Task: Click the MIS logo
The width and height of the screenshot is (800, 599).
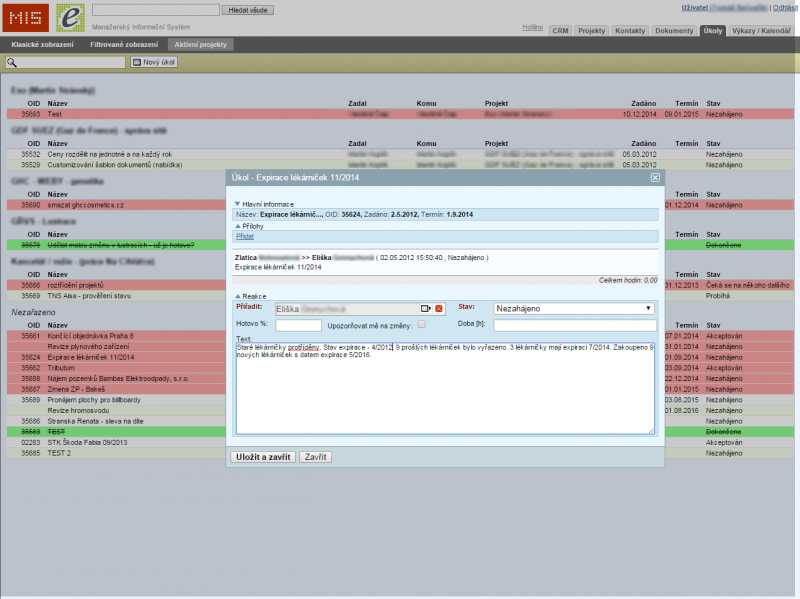Action: (26, 17)
